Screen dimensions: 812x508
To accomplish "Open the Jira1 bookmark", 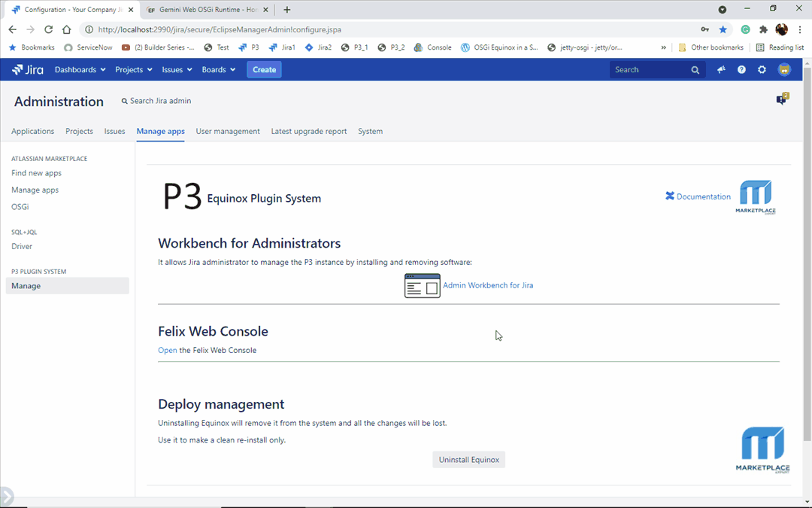I will click(282, 47).
